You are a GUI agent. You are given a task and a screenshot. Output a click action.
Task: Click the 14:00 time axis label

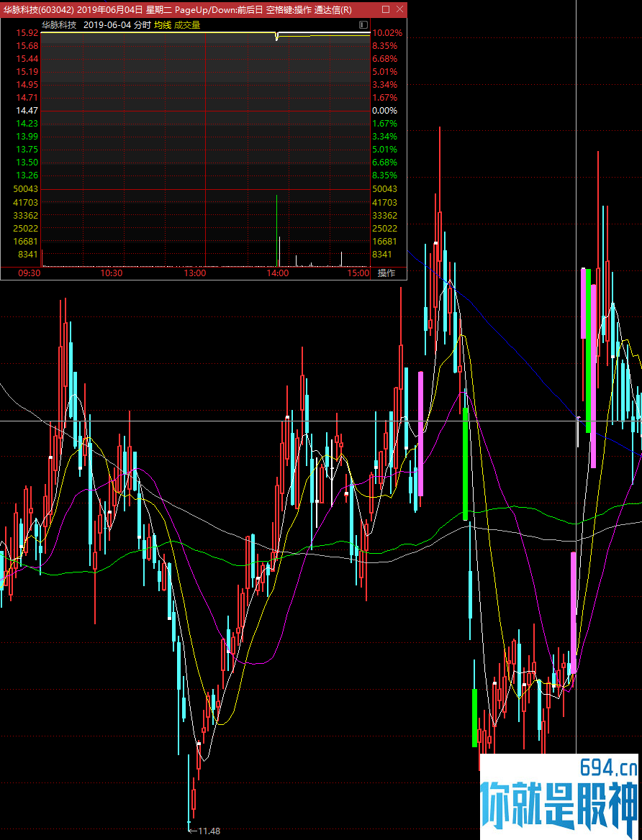[x=277, y=273]
